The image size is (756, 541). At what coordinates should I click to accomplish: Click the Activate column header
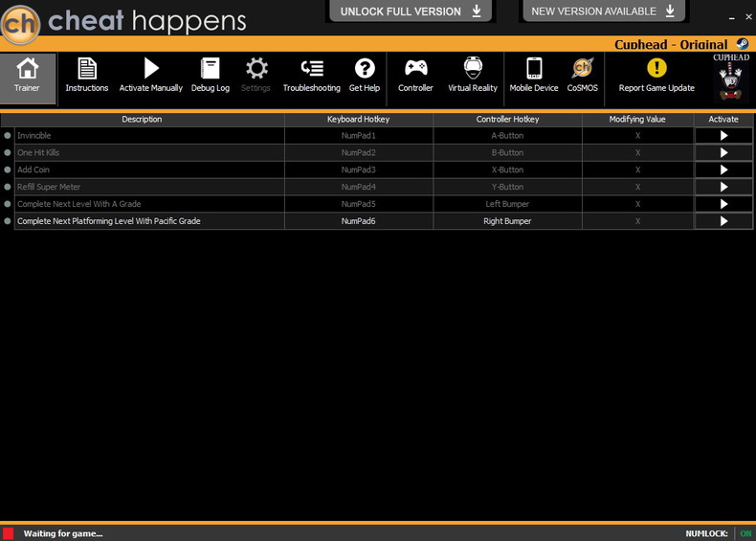[x=723, y=119]
